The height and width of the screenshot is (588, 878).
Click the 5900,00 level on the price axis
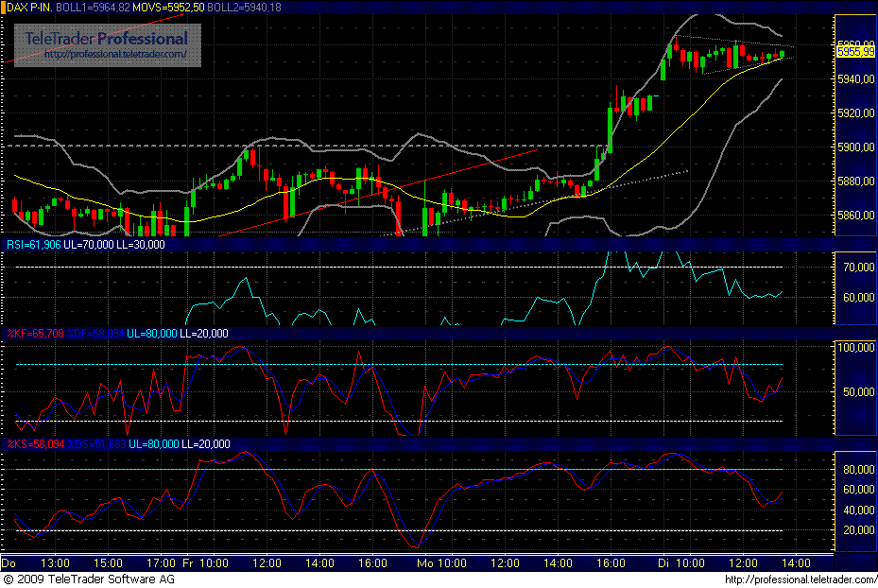coord(856,147)
